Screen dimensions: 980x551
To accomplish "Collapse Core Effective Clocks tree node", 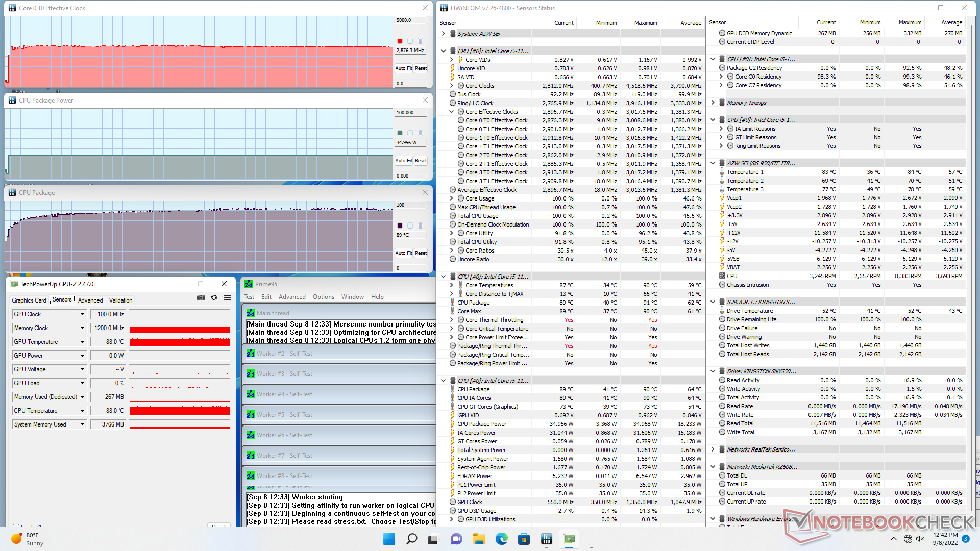I will point(451,112).
